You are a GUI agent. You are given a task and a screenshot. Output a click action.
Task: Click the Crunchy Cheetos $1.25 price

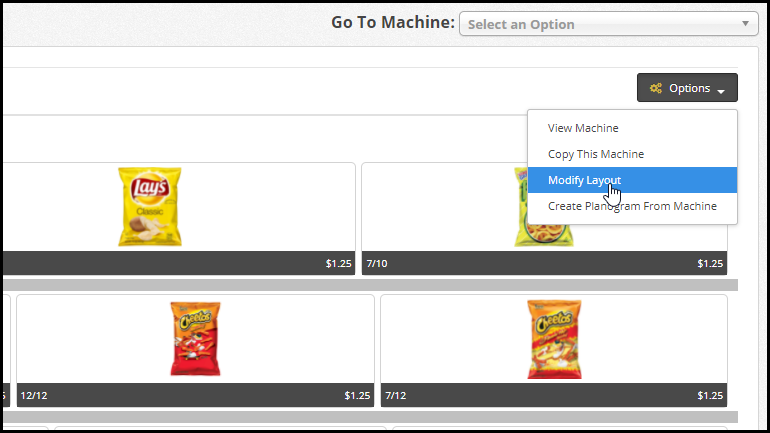357,396
